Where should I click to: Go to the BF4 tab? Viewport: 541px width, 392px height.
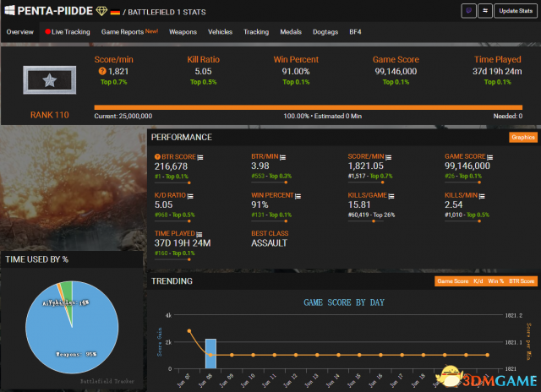[x=355, y=32]
